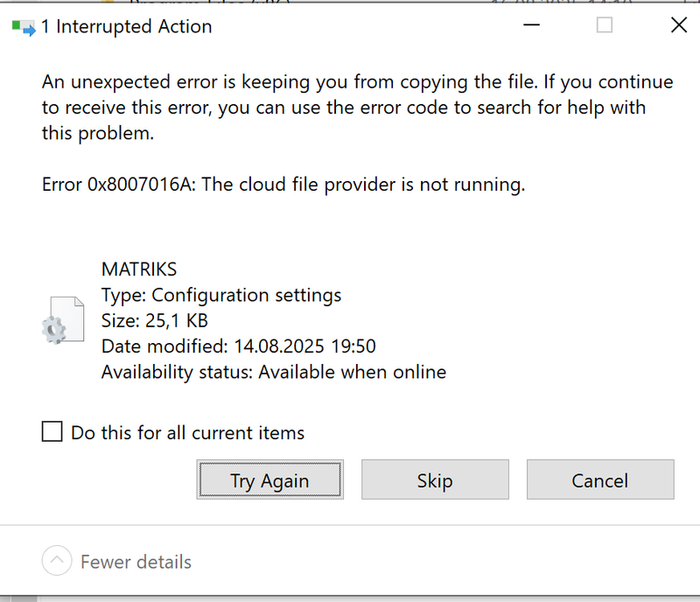
Task: Click the minimize dash icon
Action: [x=531, y=25]
